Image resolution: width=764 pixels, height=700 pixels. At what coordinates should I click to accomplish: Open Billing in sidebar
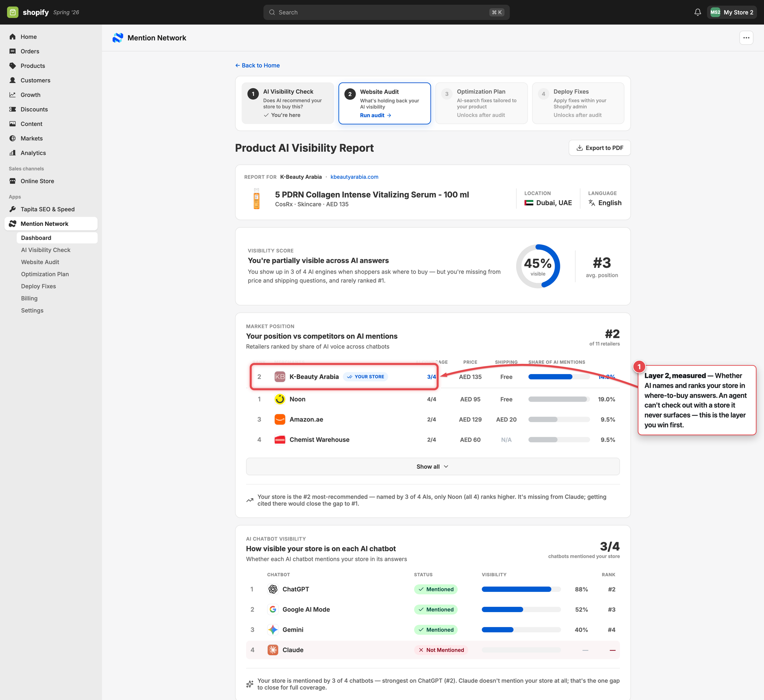coord(29,298)
